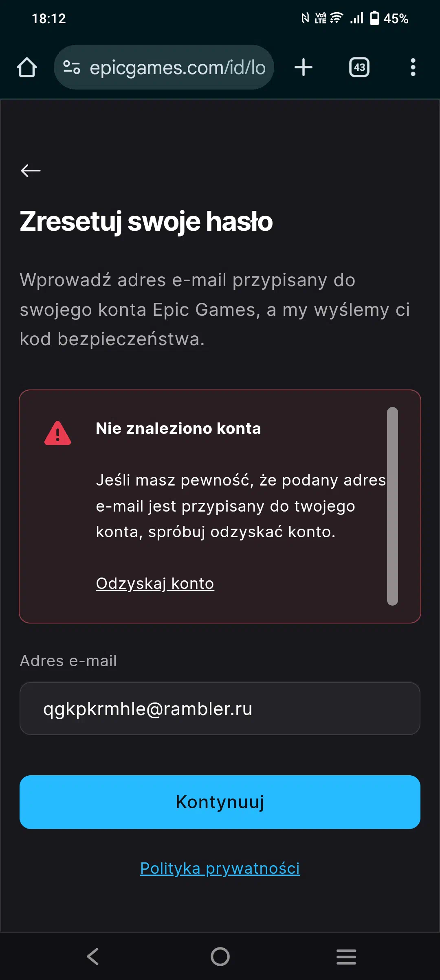Tap the browser home icon

[x=27, y=67]
